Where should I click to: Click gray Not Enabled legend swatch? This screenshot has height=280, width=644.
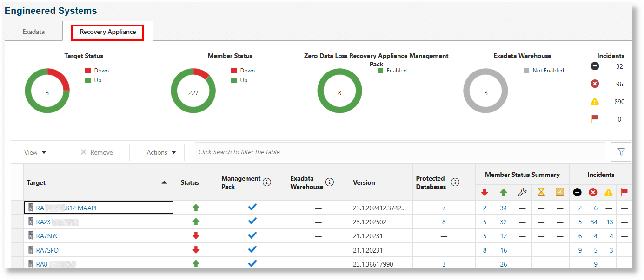(x=526, y=71)
